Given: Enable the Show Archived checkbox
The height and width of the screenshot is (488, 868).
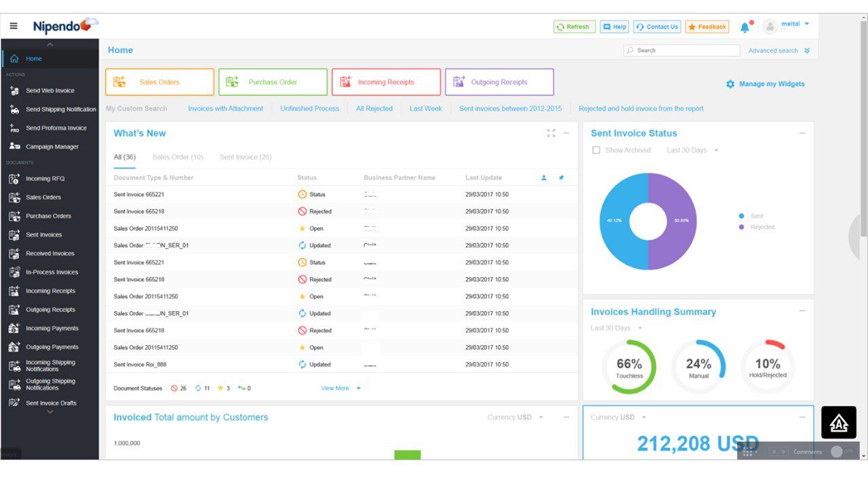Looking at the screenshot, I should (596, 150).
